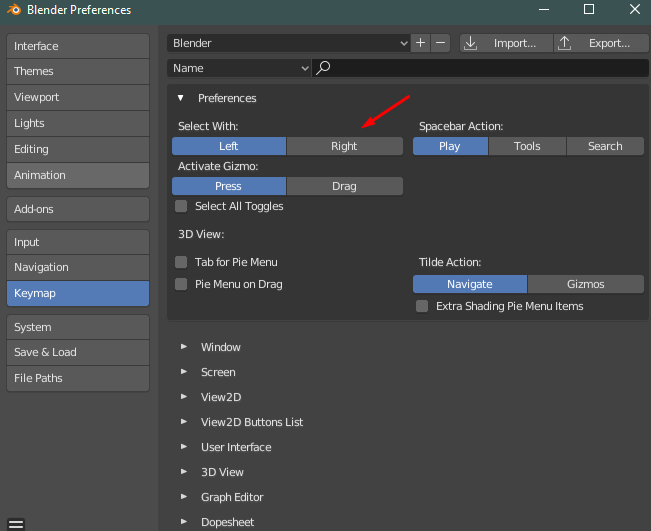
Task: Enable Select All Toggles checkbox
Action: point(182,206)
